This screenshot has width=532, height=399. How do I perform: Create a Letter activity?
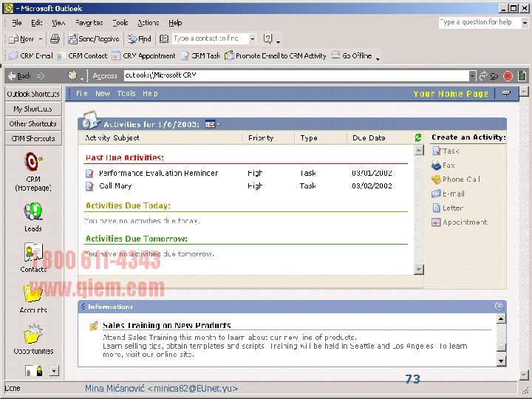coord(448,208)
